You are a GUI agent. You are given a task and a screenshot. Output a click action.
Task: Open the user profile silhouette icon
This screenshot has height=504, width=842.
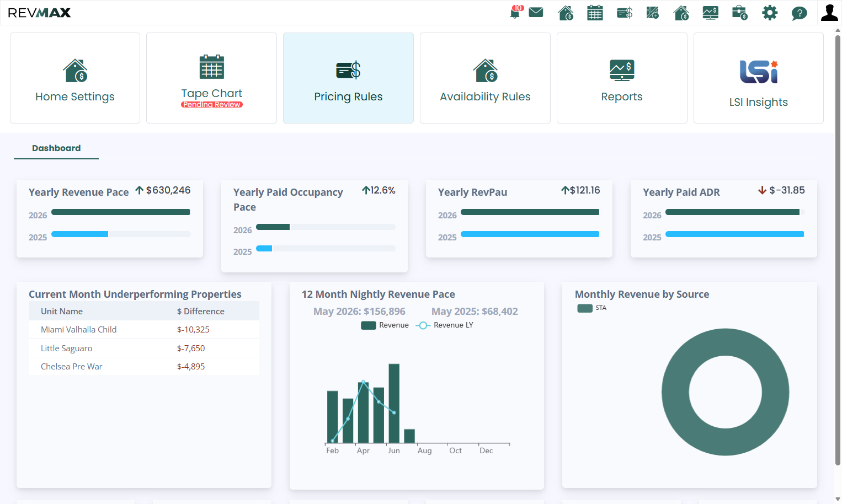coord(829,13)
